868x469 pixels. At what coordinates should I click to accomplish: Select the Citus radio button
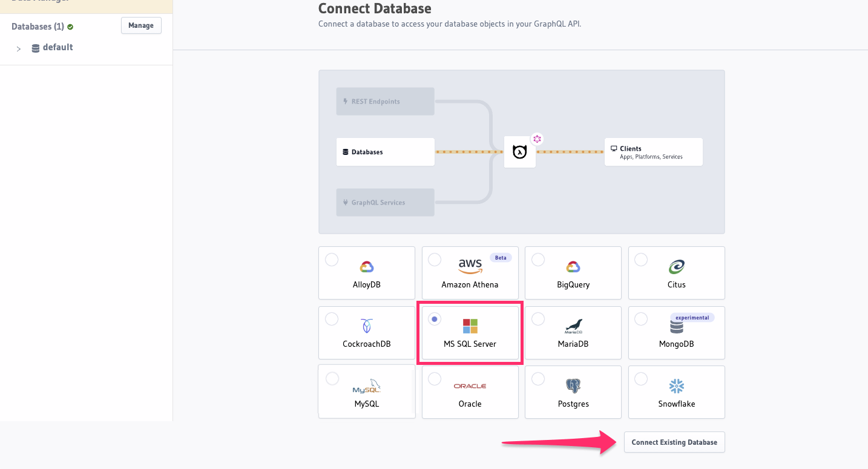click(641, 260)
